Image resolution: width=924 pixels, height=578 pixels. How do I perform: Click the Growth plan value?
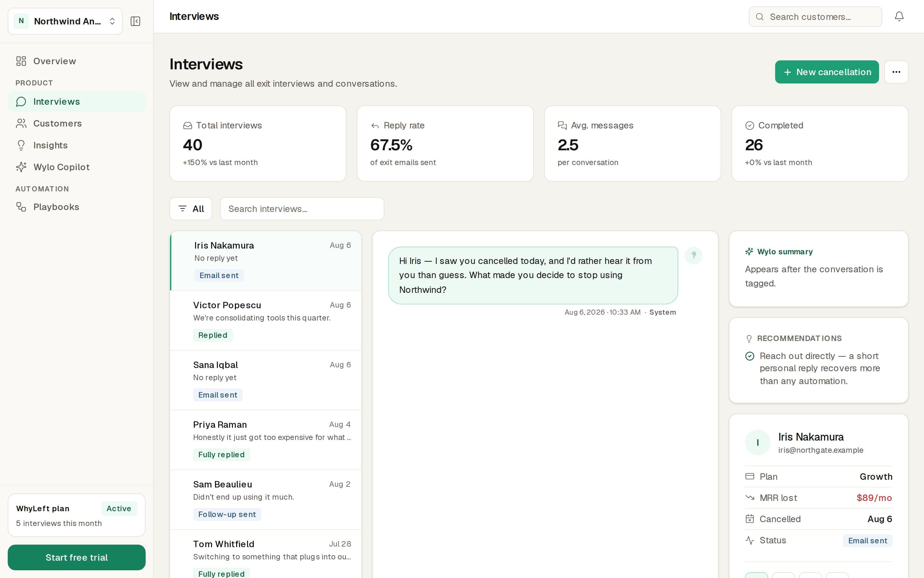click(x=876, y=477)
